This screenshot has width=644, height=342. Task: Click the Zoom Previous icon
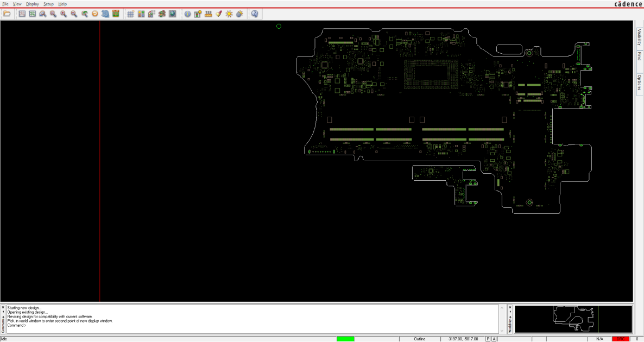point(84,14)
